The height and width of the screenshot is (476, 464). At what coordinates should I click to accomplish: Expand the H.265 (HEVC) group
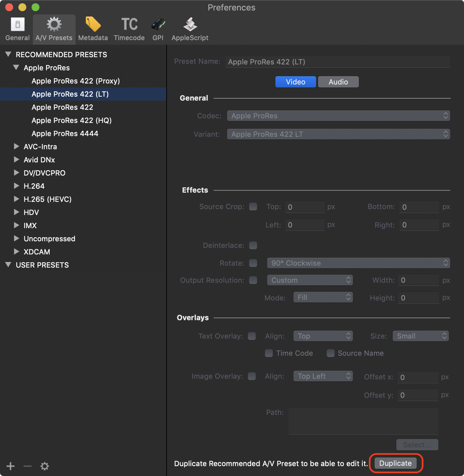pos(16,199)
